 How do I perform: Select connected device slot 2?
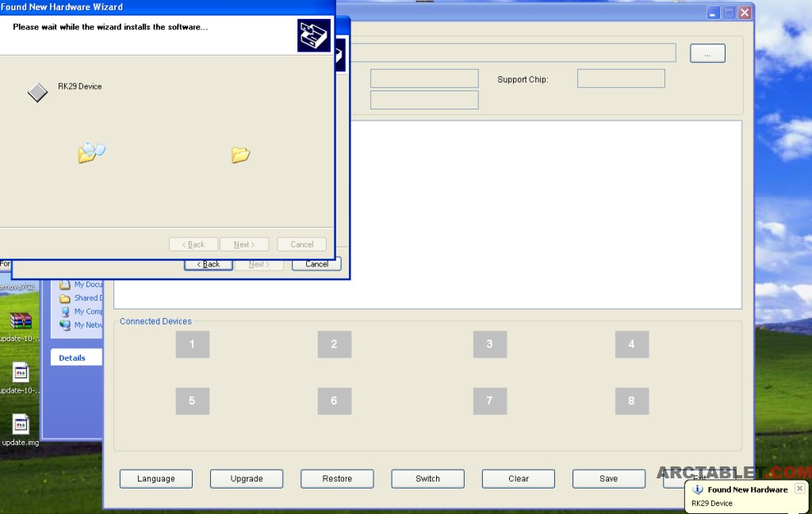[334, 344]
